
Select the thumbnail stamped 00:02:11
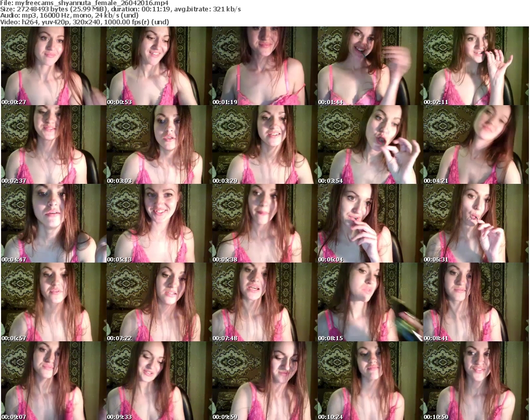[476, 66]
